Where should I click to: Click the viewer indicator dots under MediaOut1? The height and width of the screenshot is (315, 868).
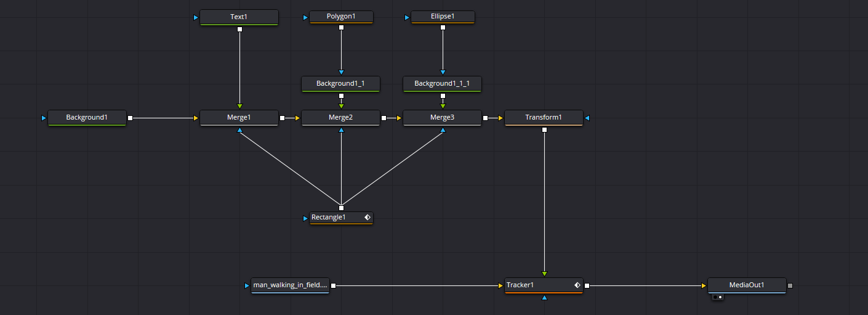718,297
